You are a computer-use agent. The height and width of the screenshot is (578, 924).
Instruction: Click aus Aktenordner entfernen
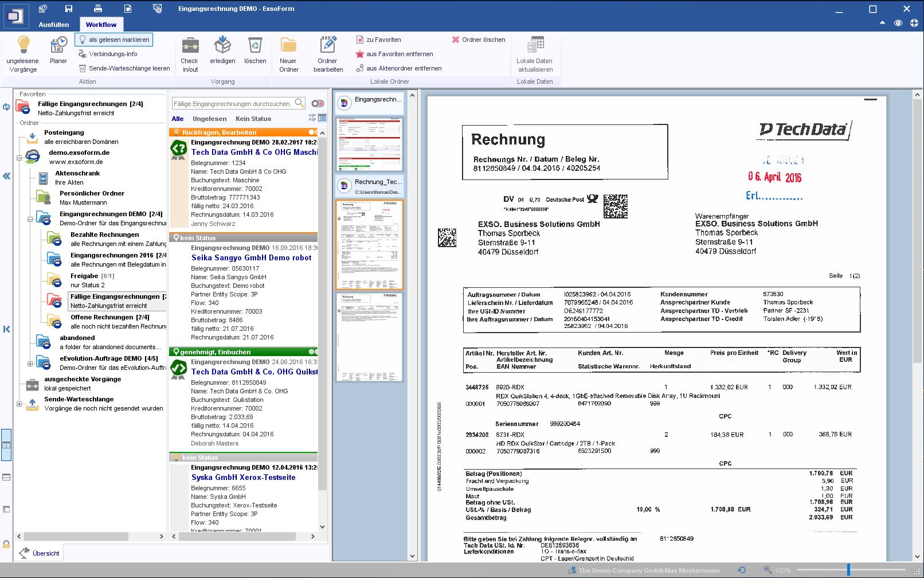398,68
